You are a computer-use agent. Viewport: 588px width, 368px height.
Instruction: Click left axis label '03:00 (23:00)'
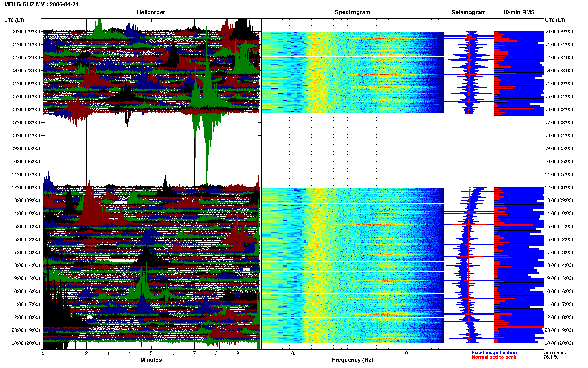point(26,70)
